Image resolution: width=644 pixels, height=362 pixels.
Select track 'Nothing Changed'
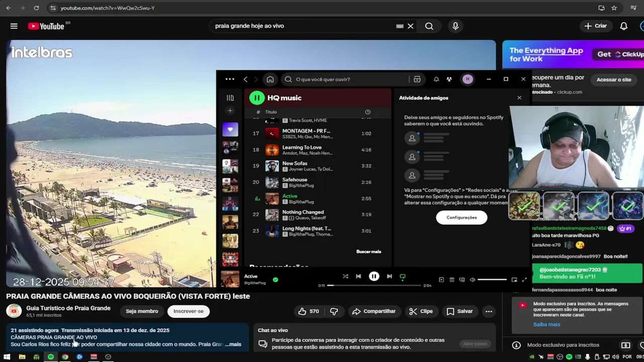pyautogui.click(x=318, y=215)
